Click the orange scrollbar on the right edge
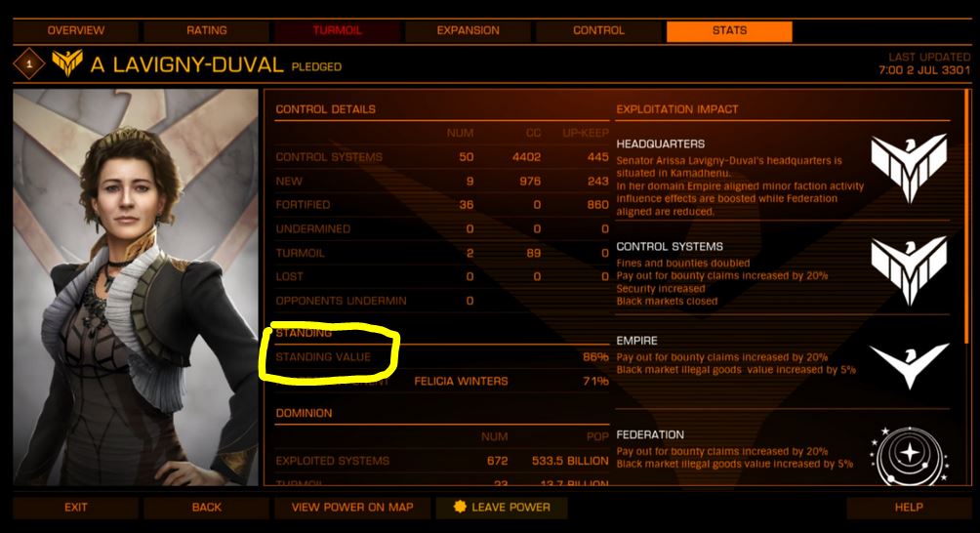980x533 pixels. point(967,216)
